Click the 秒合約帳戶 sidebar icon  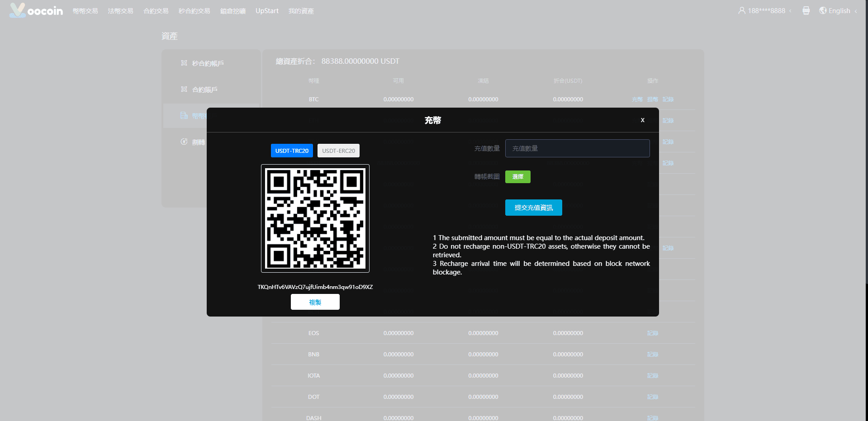184,63
